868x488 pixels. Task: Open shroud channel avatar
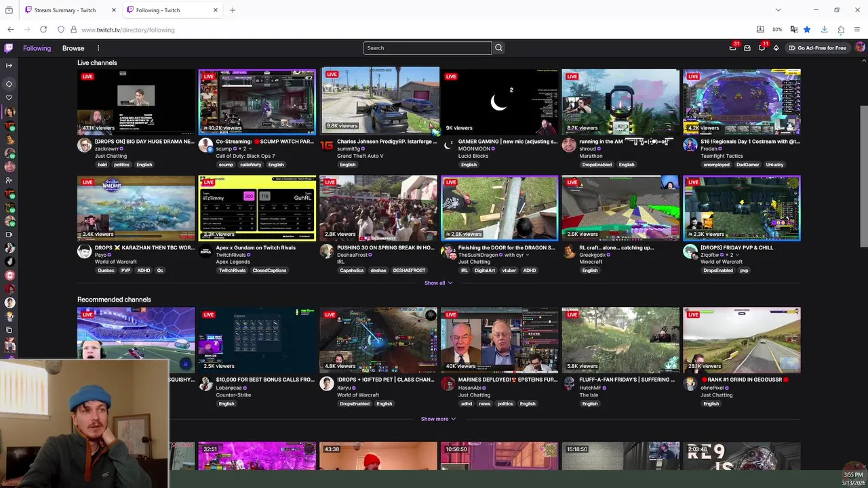coord(569,145)
